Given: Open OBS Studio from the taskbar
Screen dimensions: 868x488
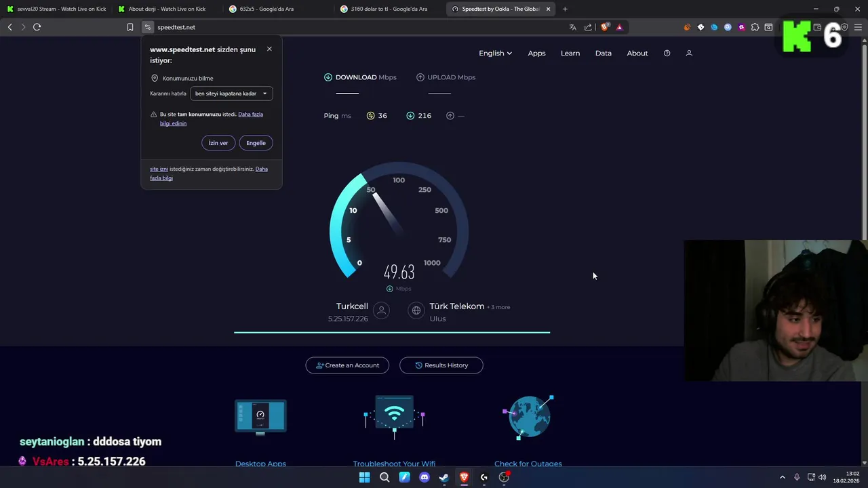Looking at the screenshot, I should (504, 477).
